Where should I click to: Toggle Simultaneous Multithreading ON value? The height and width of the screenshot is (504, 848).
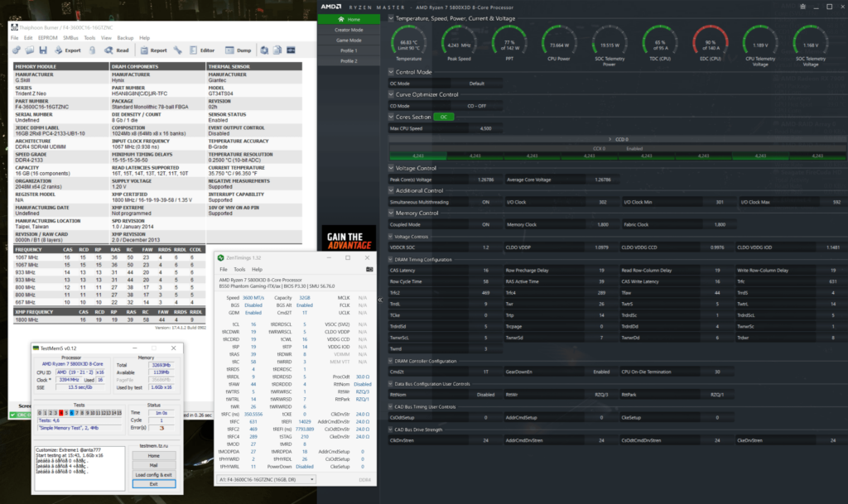coord(485,202)
